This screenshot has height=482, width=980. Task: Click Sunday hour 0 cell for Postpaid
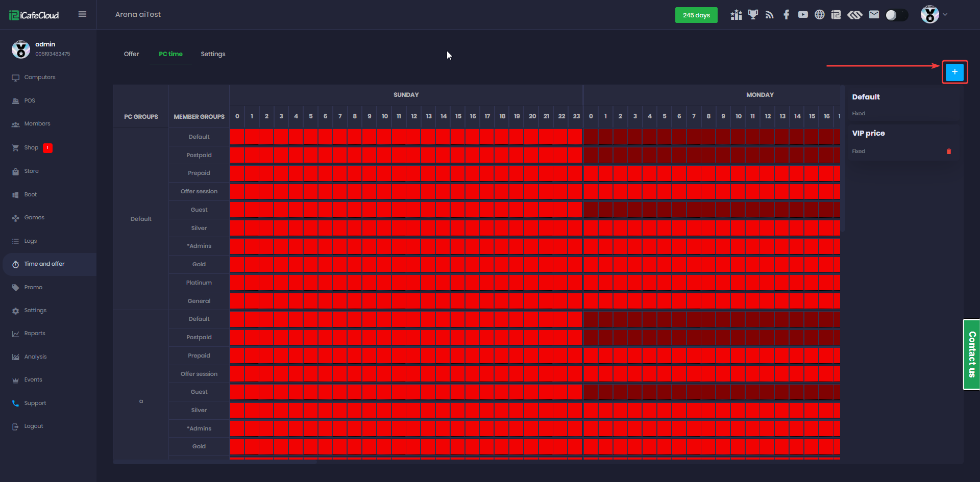coord(237,155)
